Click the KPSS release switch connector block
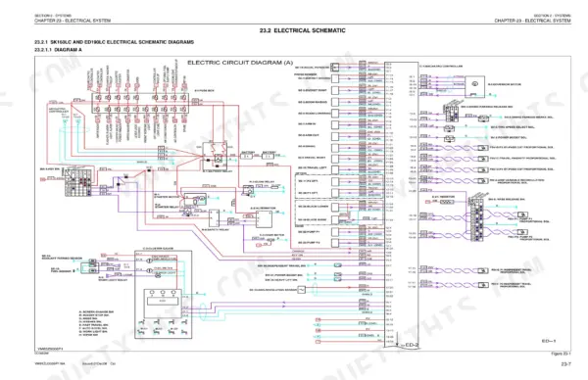The width and height of the screenshot is (588, 380). (x=476, y=220)
